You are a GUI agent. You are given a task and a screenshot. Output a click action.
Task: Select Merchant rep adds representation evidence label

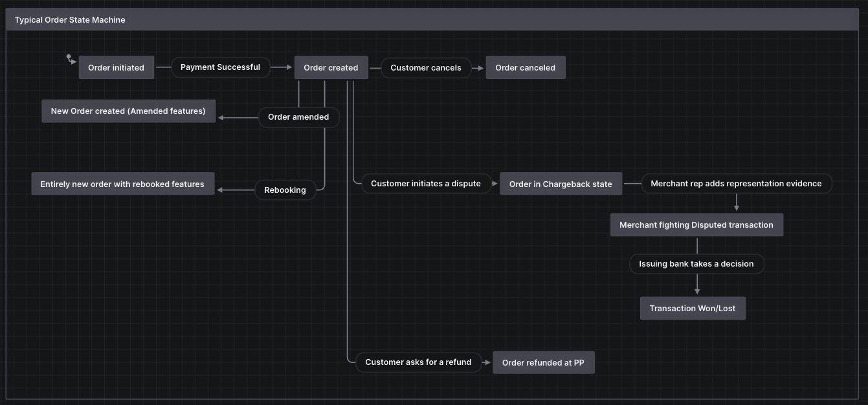tap(737, 184)
